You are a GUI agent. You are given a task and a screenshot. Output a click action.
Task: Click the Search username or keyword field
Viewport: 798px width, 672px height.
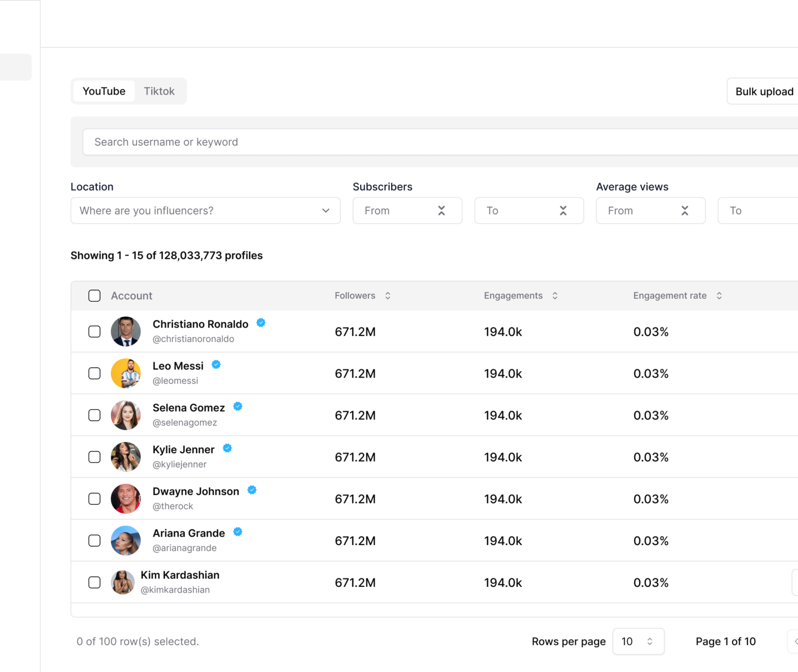coord(441,142)
